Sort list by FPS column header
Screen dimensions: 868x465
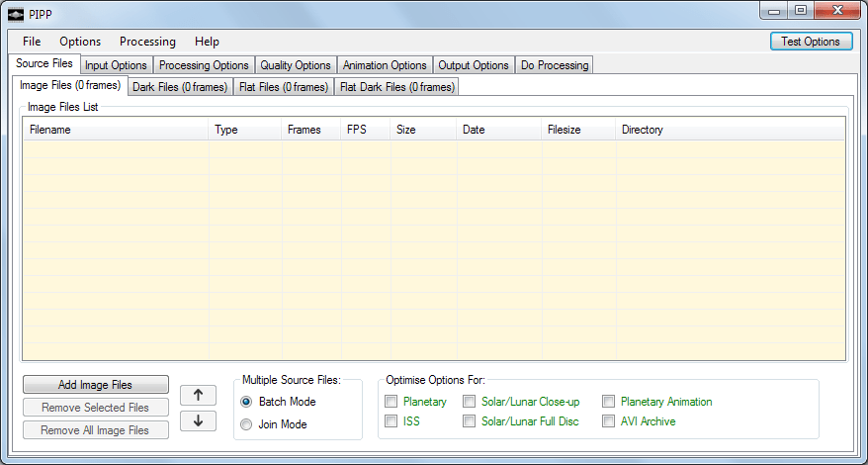(x=366, y=130)
